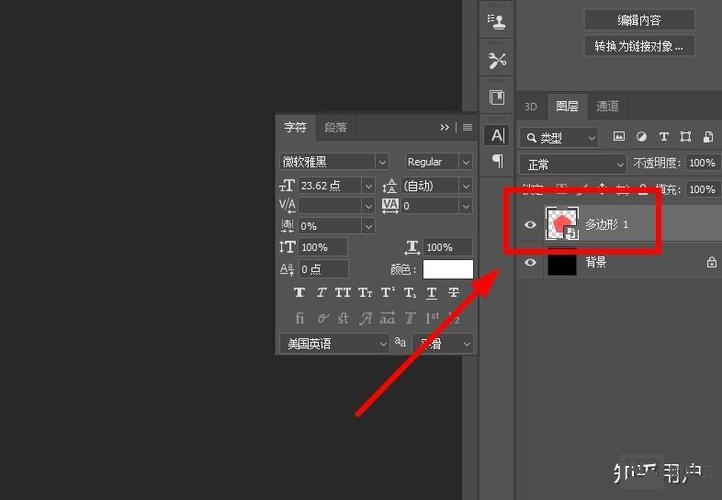Expand the 0% character scale dropdown

point(368,226)
